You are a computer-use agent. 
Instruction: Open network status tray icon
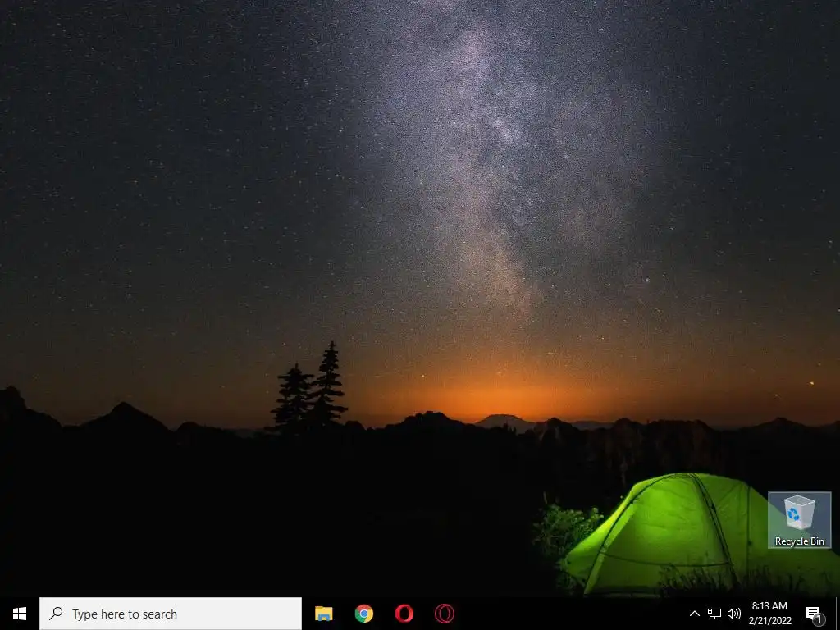coord(714,614)
